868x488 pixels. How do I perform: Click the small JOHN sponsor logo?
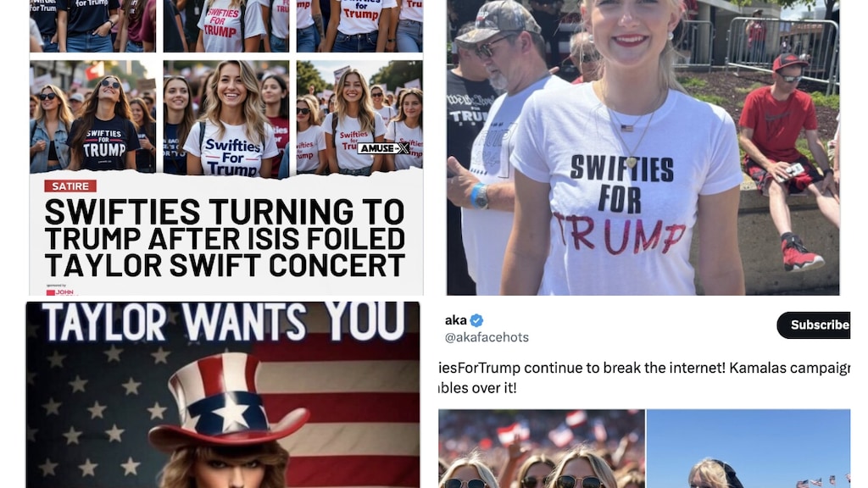[60, 291]
